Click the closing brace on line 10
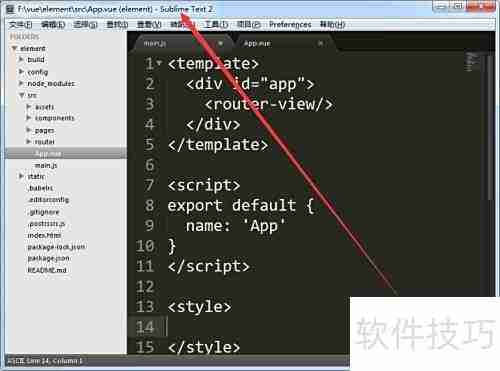 click(172, 246)
